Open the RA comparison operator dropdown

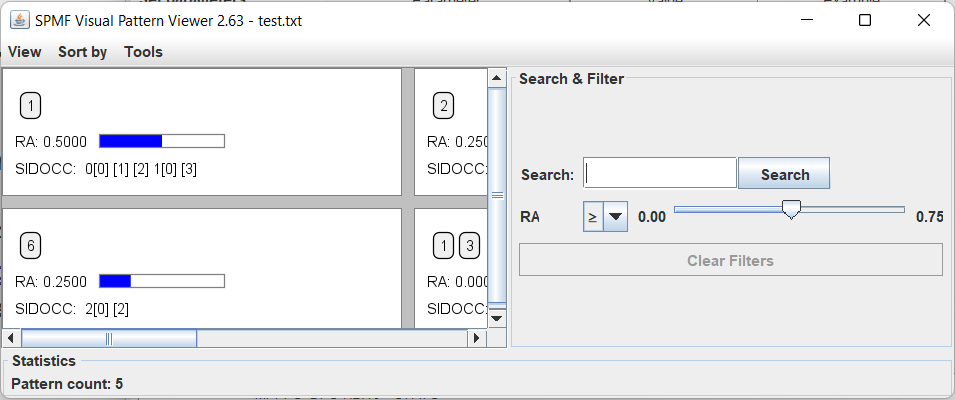(x=605, y=216)
